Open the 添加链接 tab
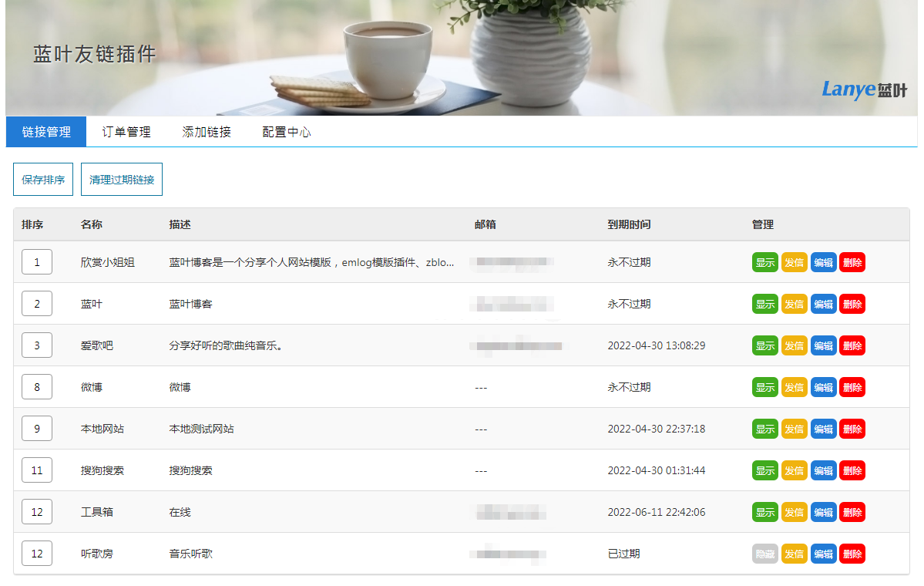This screenshot has width=924, height=586. click(x=207, y=132)
